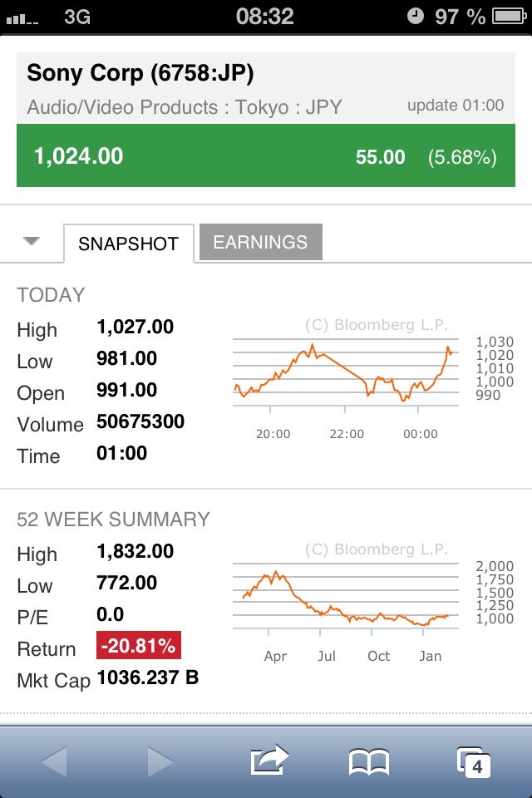The image size is (532, 798).
Task: Tap the Safari forward arrow
Action: 160,761
